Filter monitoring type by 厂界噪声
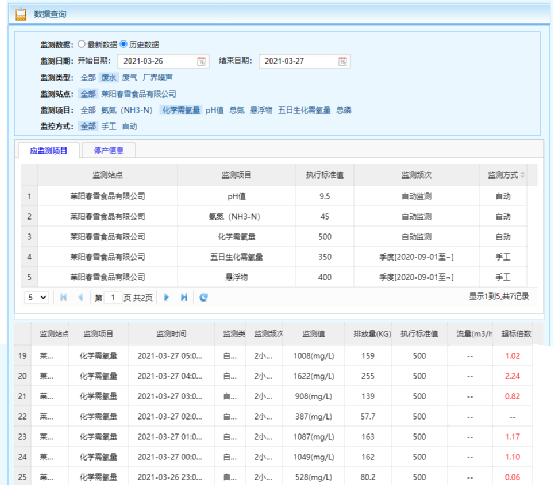The image size is (553, 485). tap(158, 78)
